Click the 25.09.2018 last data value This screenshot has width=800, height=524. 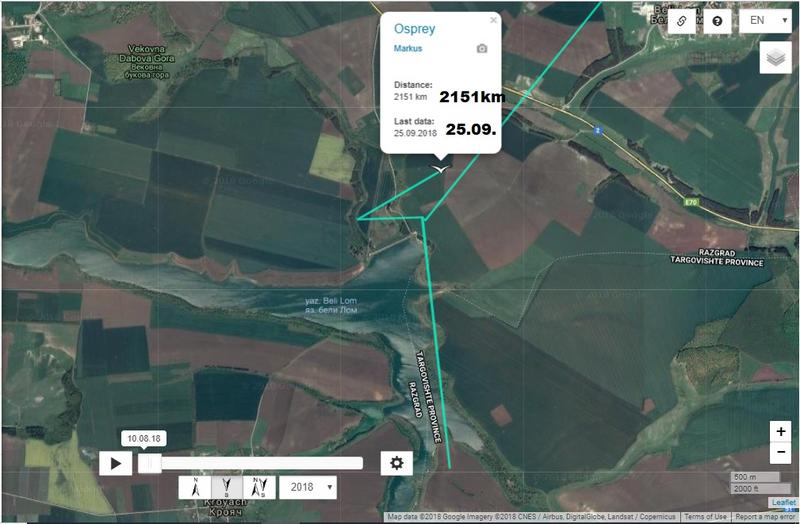tap(415, 133)
